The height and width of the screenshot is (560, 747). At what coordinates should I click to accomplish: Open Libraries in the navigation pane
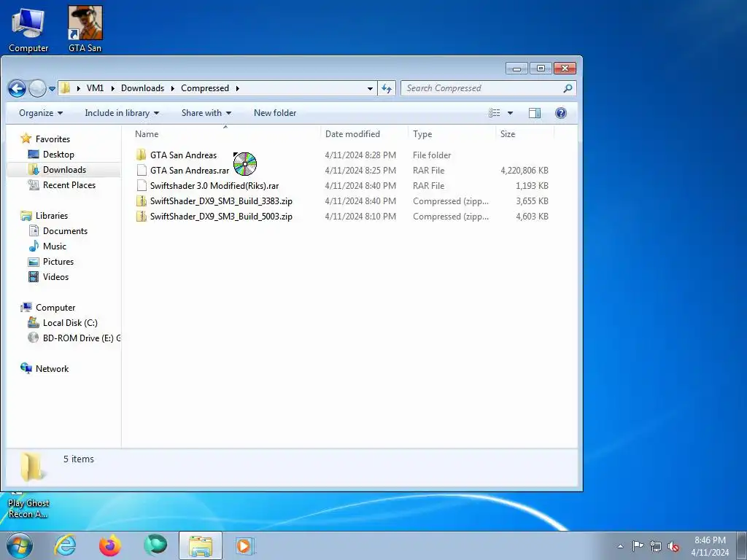pos(52,216)
